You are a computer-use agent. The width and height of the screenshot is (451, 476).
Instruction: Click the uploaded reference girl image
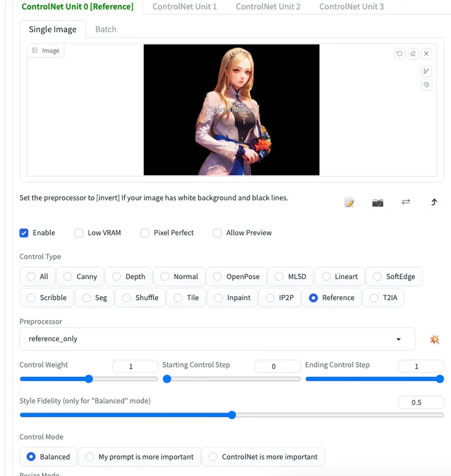click(x=231, y=110)
